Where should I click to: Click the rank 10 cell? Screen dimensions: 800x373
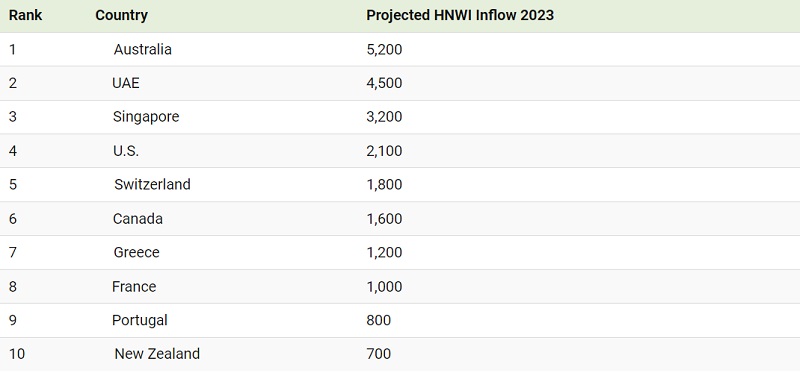17,354
